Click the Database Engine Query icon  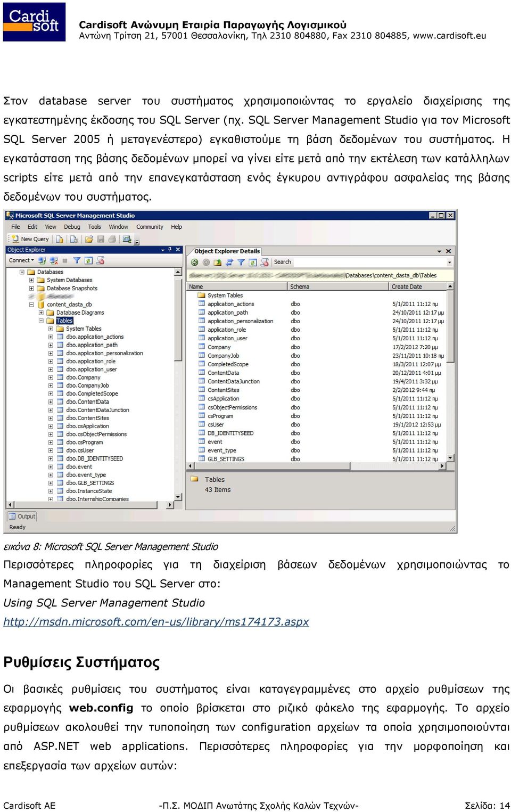[x=60, y=239]
